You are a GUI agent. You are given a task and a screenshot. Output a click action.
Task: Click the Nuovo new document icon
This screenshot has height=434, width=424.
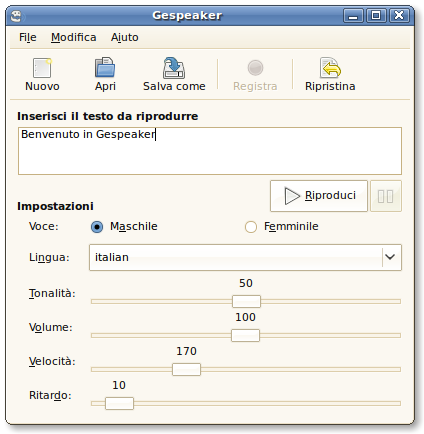[x=42, y=68]
